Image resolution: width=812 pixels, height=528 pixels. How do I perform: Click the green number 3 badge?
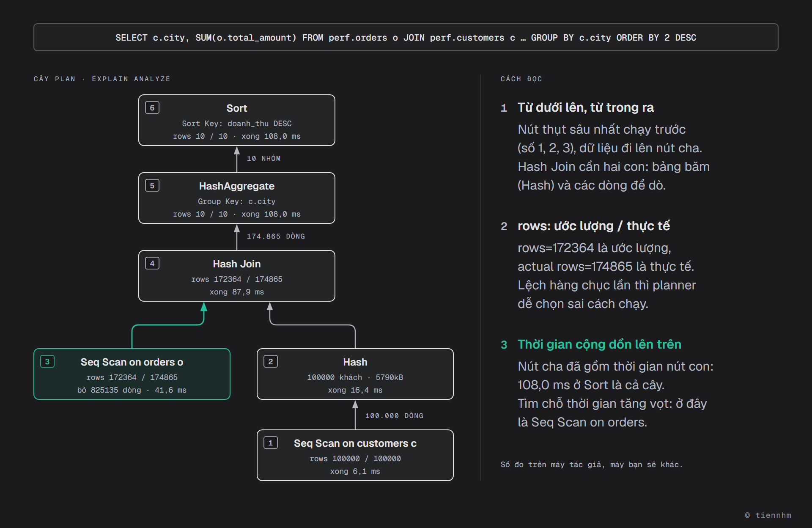pos(47,361)
